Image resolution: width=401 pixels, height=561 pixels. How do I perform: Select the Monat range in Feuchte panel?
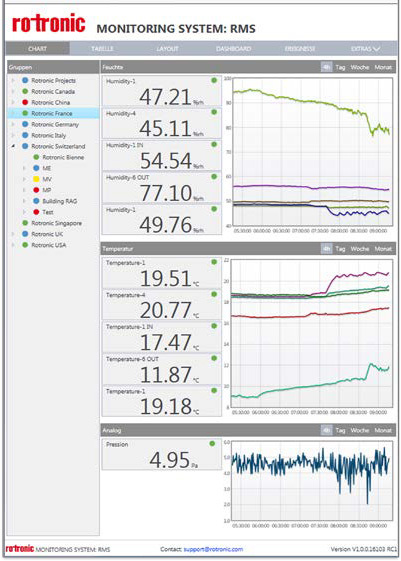point(383,67)
